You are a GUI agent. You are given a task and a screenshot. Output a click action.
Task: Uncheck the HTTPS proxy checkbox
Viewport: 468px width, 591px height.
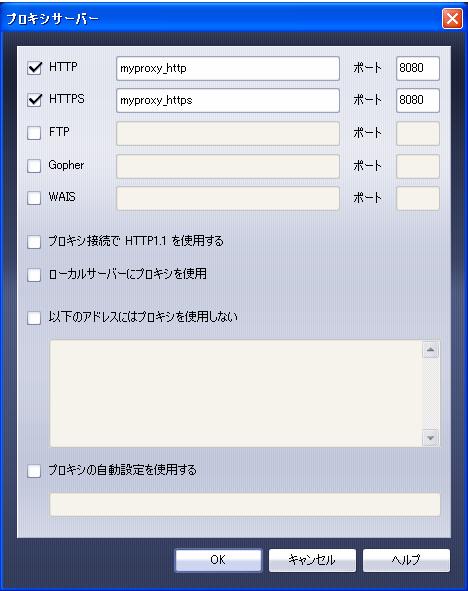coord(34,100)
